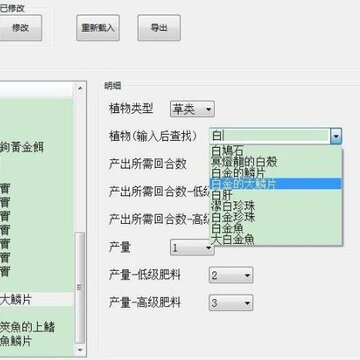Screen dimensions: 360x360
Task: Select 白金珍珠 from the dropdown list
Action: pyautogui.click(x=275, y=217)
